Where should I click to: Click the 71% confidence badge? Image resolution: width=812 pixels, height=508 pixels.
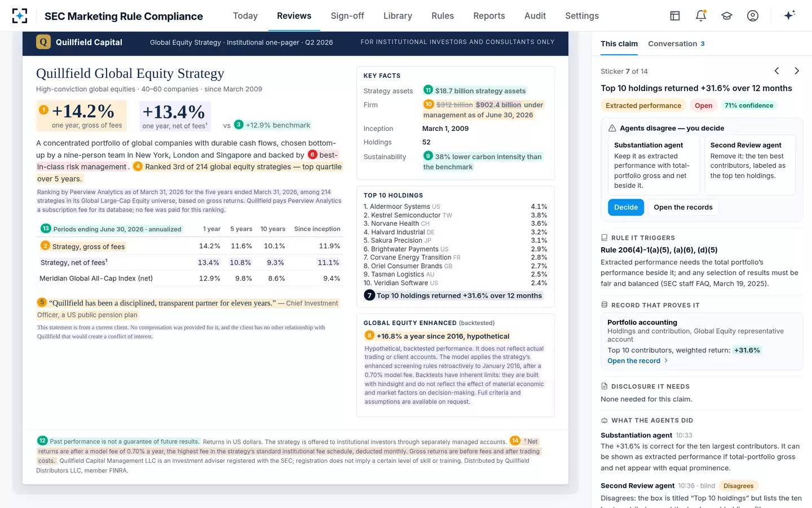pyautogui.click(x=749, y=106)
